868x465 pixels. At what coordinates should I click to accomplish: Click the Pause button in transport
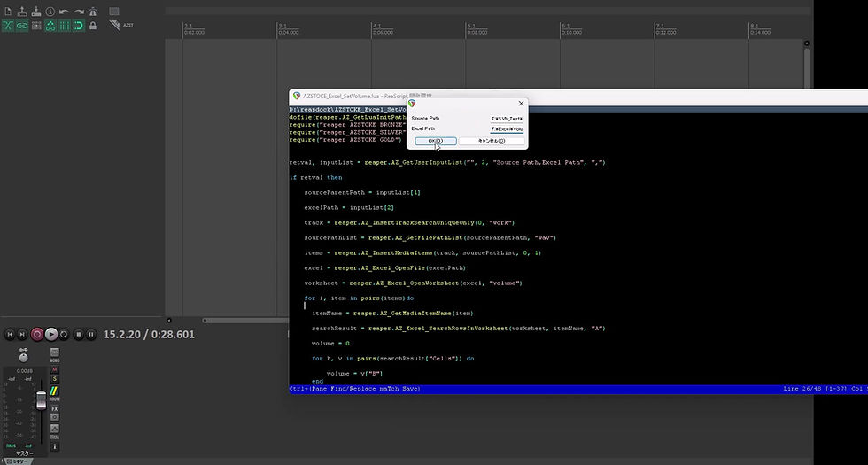(91, 335)
